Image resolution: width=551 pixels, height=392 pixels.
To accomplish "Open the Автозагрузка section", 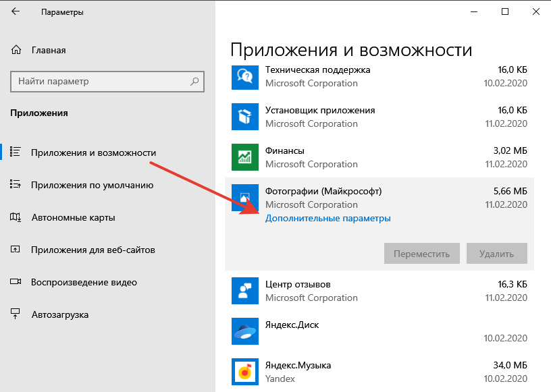I will [60, 314].
